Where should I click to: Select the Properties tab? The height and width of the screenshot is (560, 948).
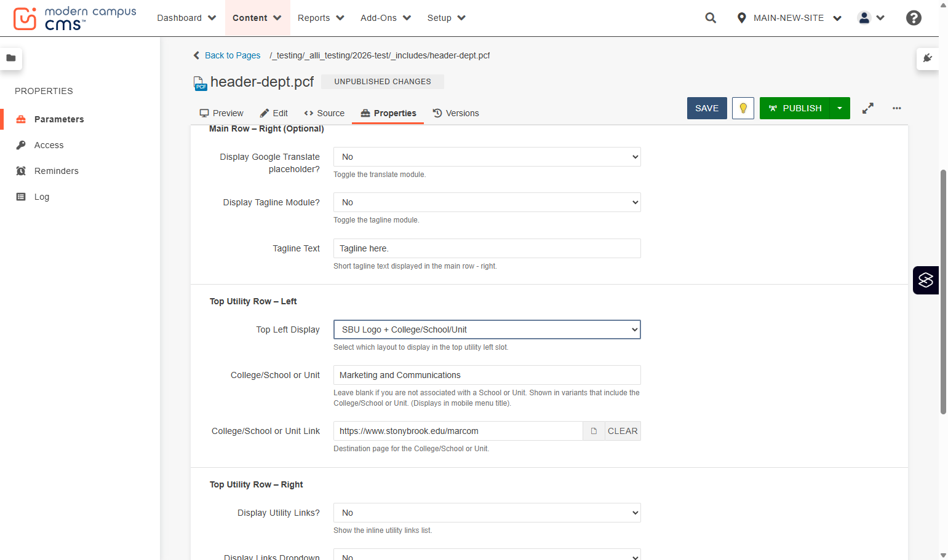[388, 113]
